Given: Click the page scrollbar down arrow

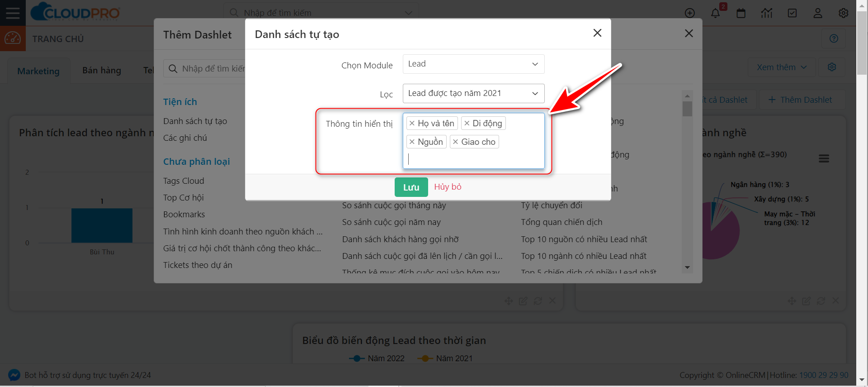Looking at the screenshot, I should (862, 380).
